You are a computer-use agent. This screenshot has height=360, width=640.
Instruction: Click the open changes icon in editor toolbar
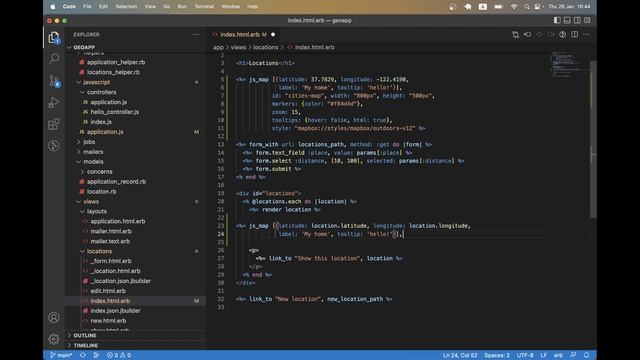point(516,35)
